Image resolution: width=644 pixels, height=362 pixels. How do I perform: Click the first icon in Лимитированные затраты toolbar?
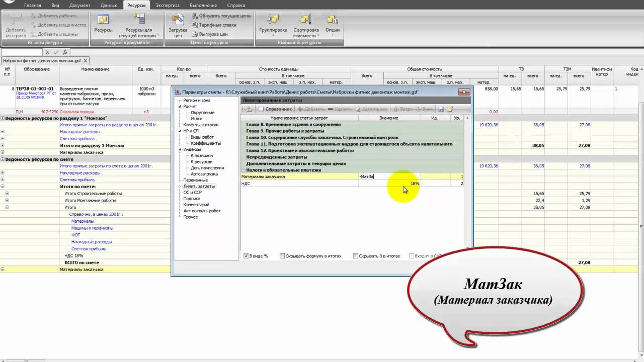pyautogui.click(x=249, y=109)
